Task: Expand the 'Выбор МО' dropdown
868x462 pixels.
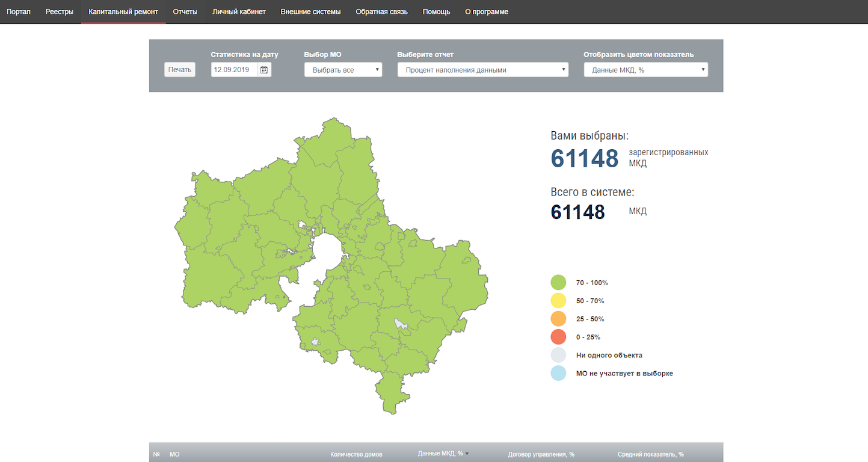Action: pos(343,70)
